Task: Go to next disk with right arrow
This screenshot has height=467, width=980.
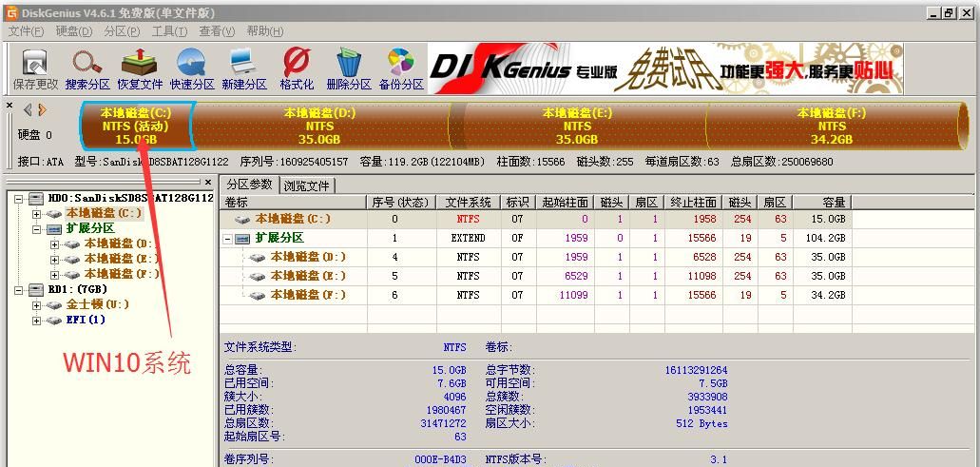Action: (x=43, y=110)
